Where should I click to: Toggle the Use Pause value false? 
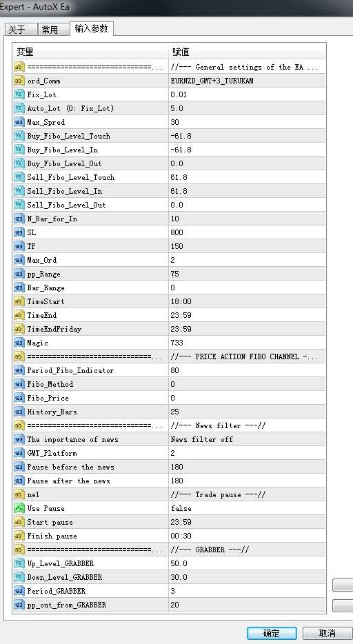[247, 508]
